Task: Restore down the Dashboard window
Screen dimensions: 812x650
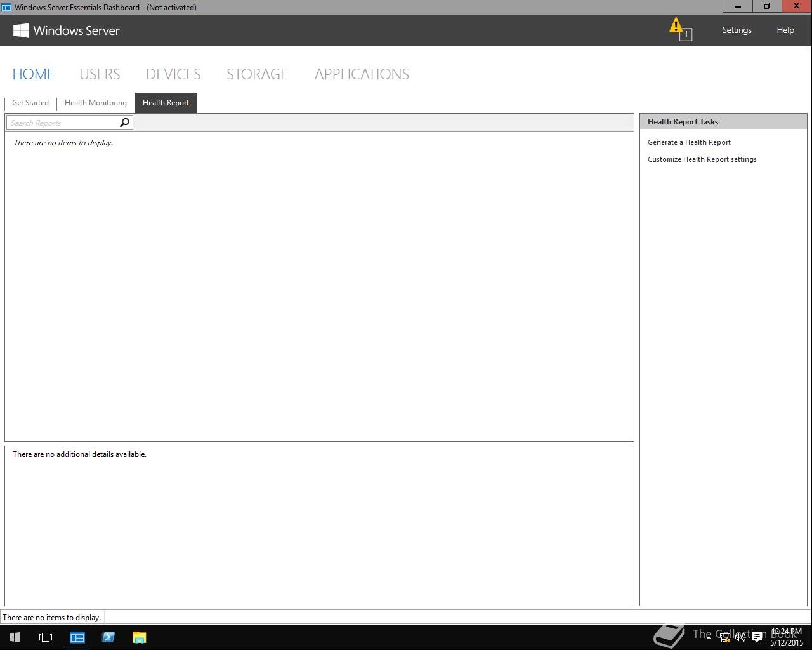Action: click(x=767, y=6)
